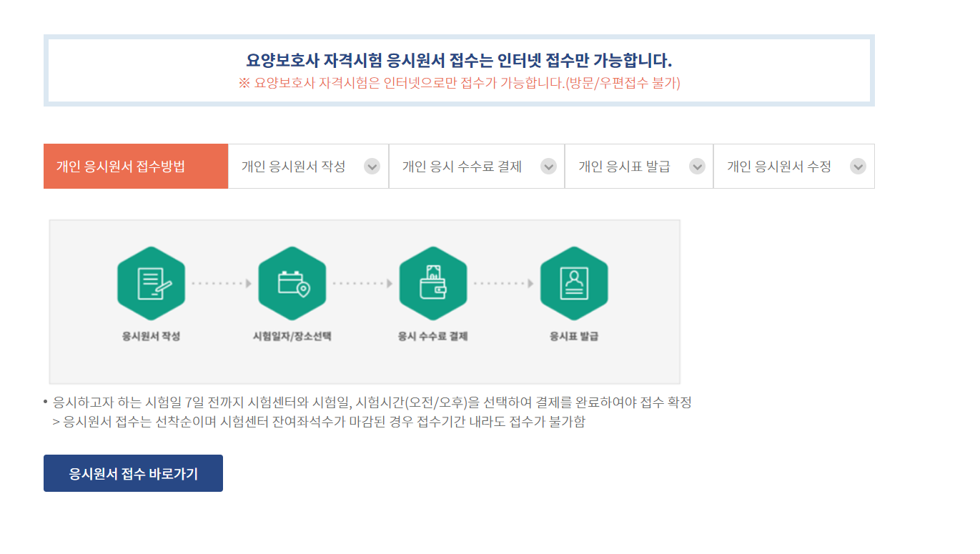Expand the 개인 응시표 발급 dropdown
The height and width of the screenshot is (554, 980).
coord(696,166)
